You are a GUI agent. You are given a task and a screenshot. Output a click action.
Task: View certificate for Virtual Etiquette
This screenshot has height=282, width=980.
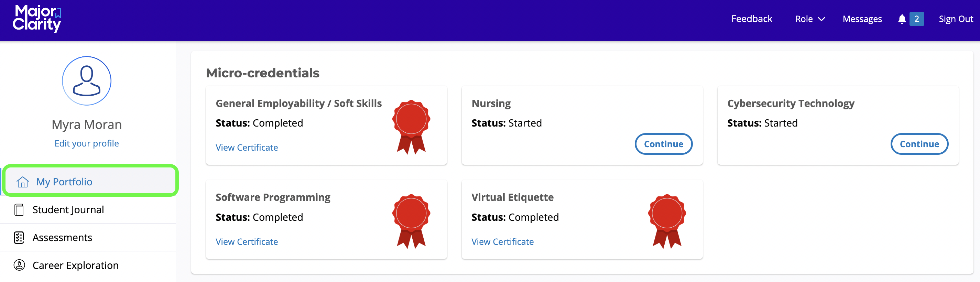(x=502, y=242)
